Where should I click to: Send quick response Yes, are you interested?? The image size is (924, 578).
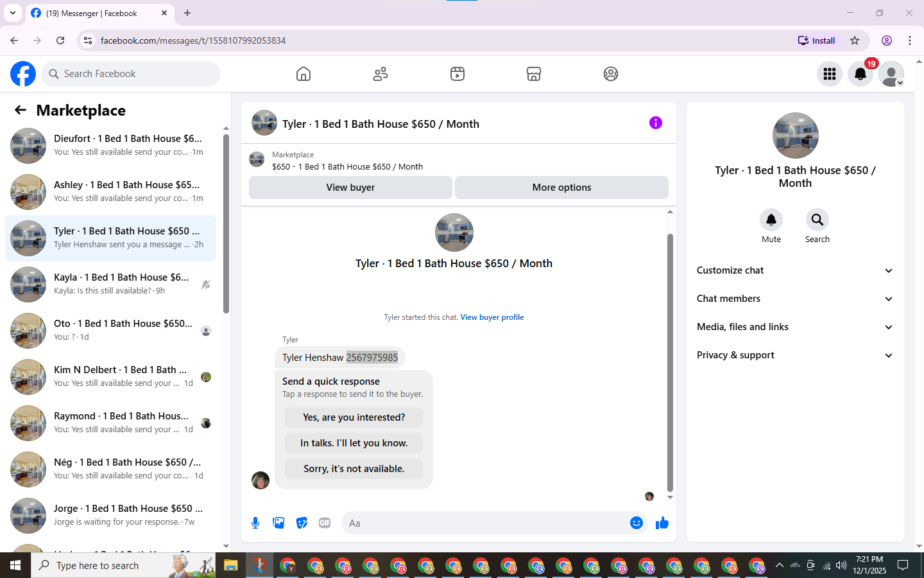pyautogui.click(x=354, y=417)
